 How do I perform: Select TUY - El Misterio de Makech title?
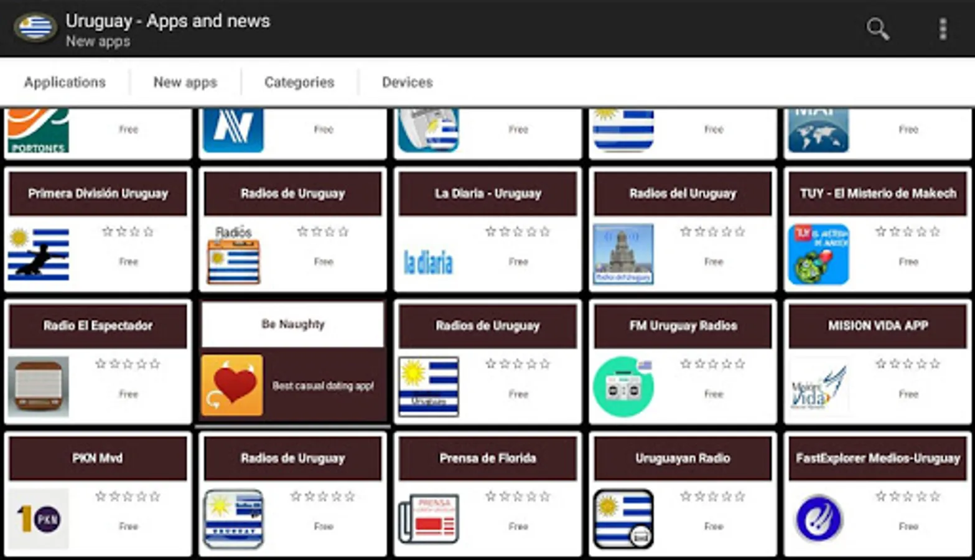click(878, 194)
